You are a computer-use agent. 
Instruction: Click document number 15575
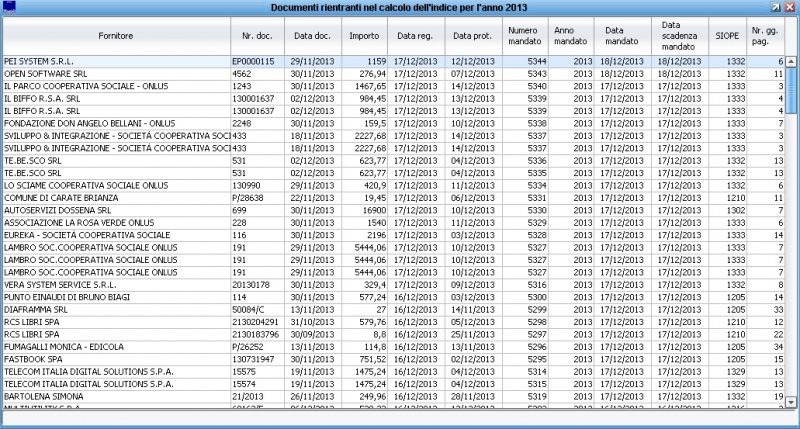(244, 372)
